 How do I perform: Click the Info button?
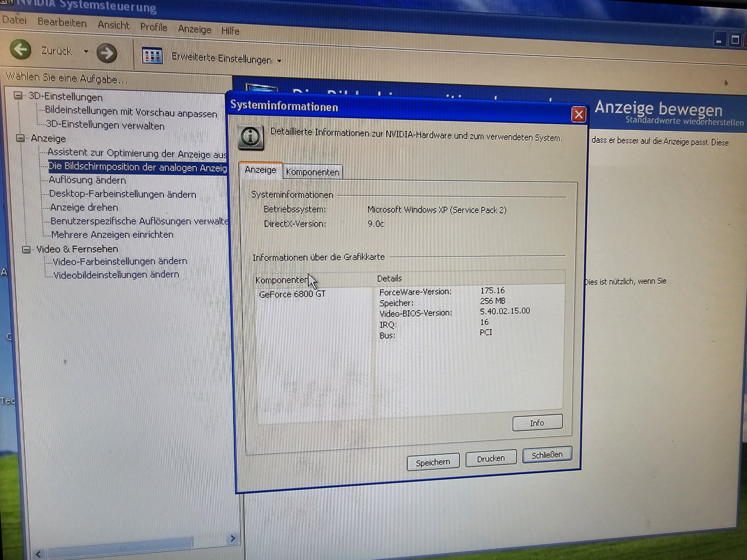[x=537, y=423]
